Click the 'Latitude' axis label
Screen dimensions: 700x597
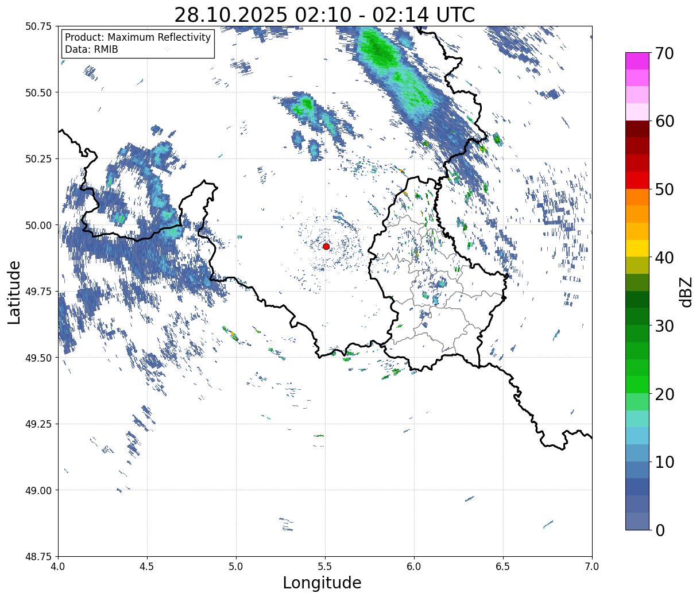(14, 292)
